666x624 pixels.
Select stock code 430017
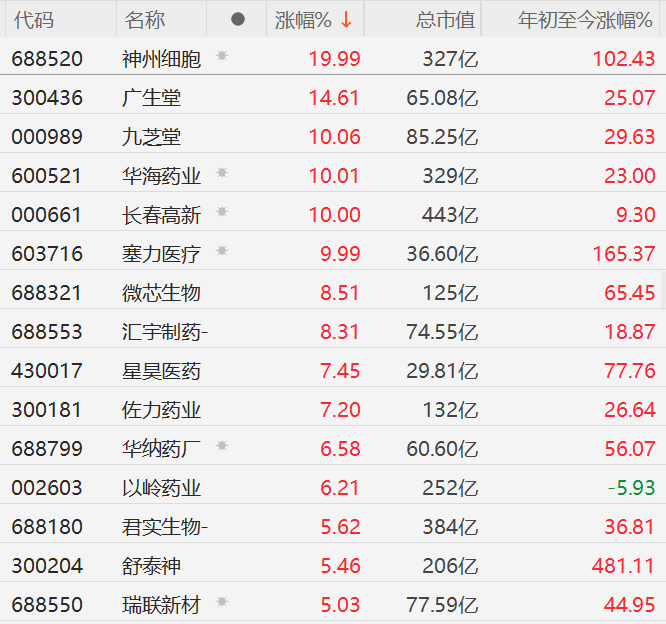coord(47,371)
